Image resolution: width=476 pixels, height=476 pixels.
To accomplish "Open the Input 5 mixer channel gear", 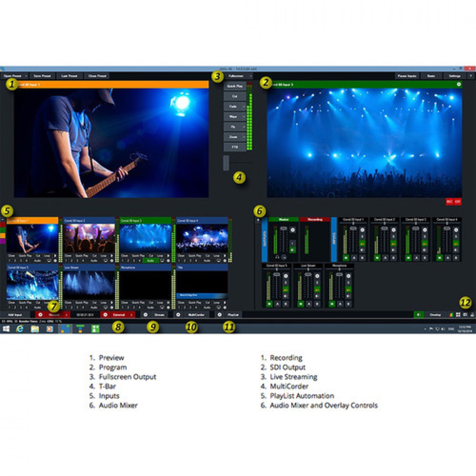I will (x=286, y=276).
